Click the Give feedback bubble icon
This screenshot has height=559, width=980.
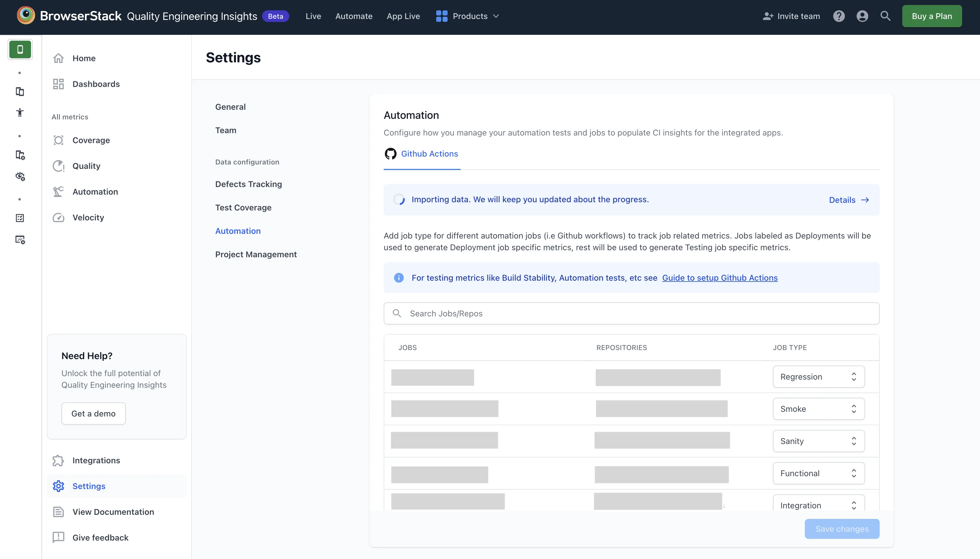[58, 538]
